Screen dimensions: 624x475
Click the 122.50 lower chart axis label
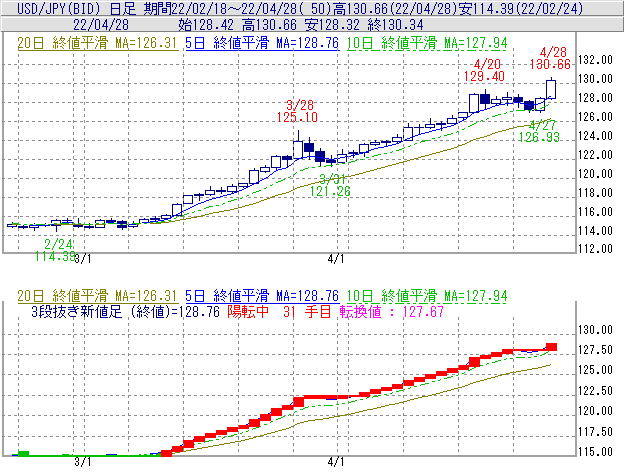pyautogui.click(x=595, y=391)
